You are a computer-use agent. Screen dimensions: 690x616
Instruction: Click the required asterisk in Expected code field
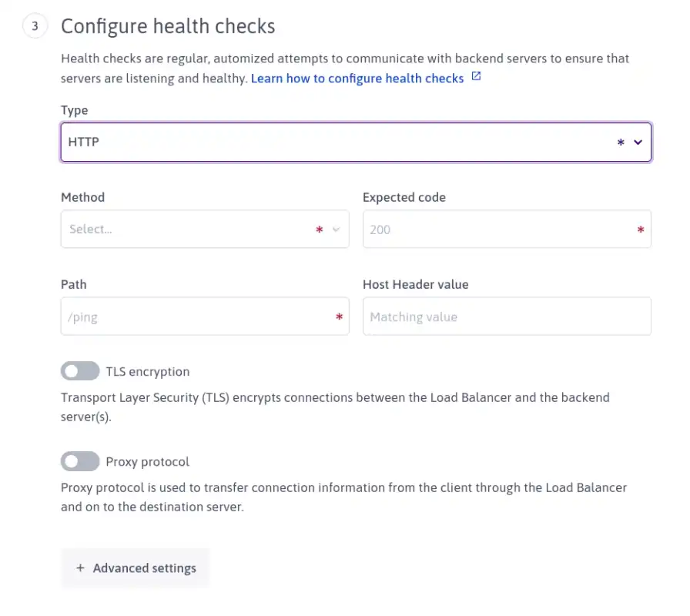(640, 229)
